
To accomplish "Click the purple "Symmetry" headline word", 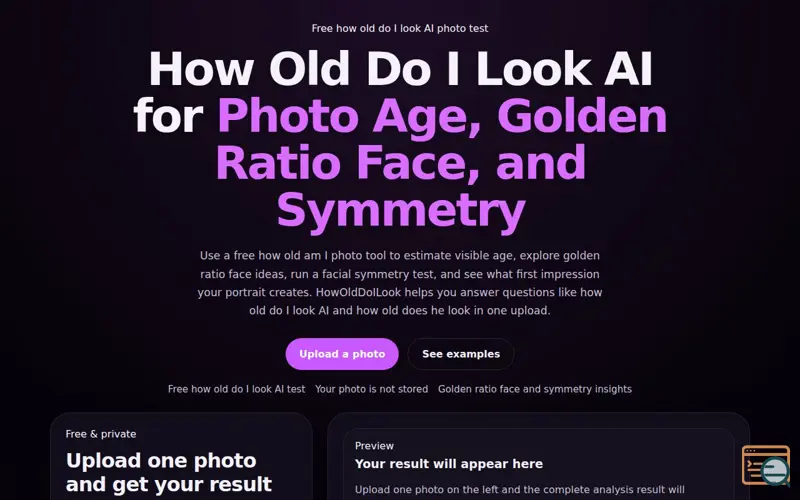I will click(x=401, y=211).
